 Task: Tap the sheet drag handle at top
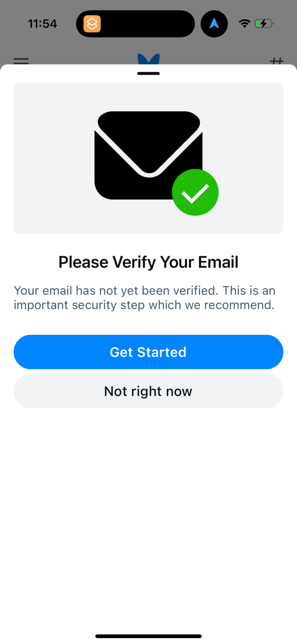[148, 73]
